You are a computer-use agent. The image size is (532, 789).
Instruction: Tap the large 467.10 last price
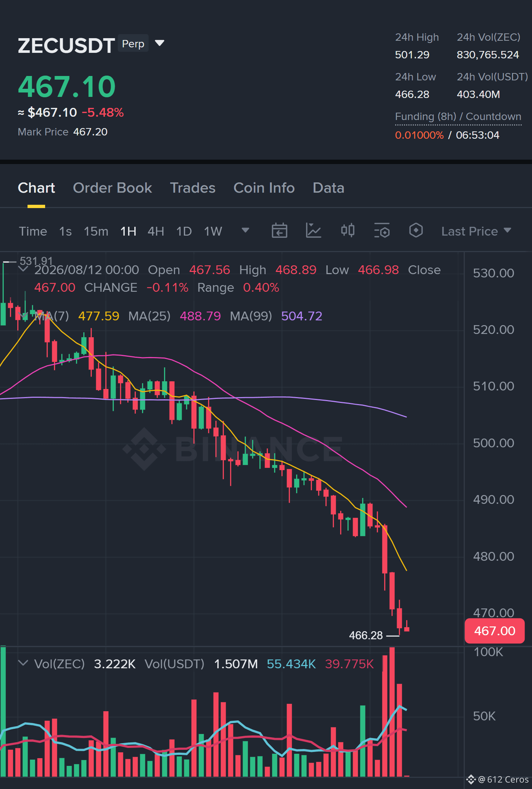67,87
